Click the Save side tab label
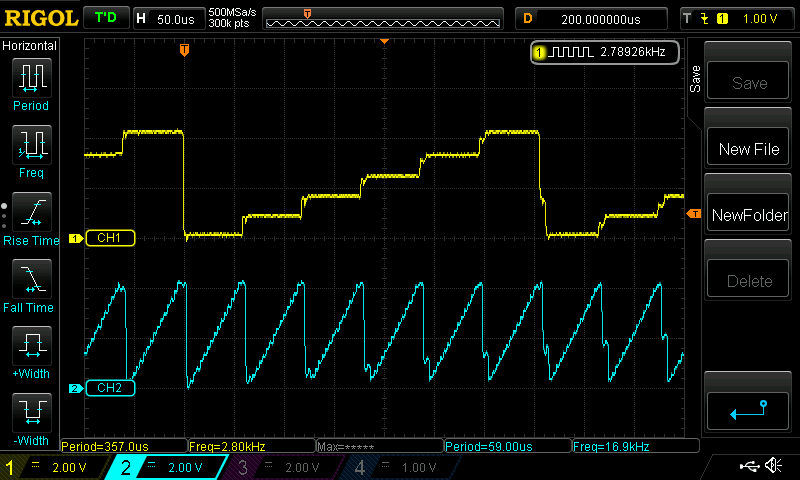 coord(695,80)
